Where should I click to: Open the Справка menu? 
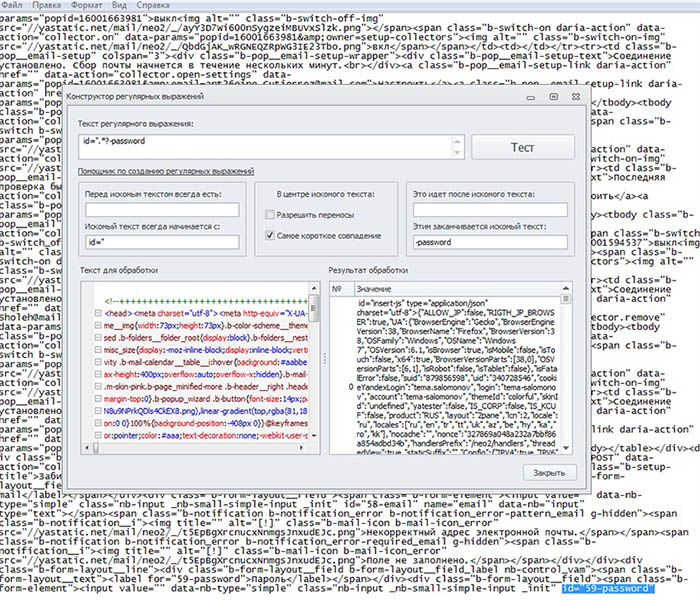coord(153,5)
